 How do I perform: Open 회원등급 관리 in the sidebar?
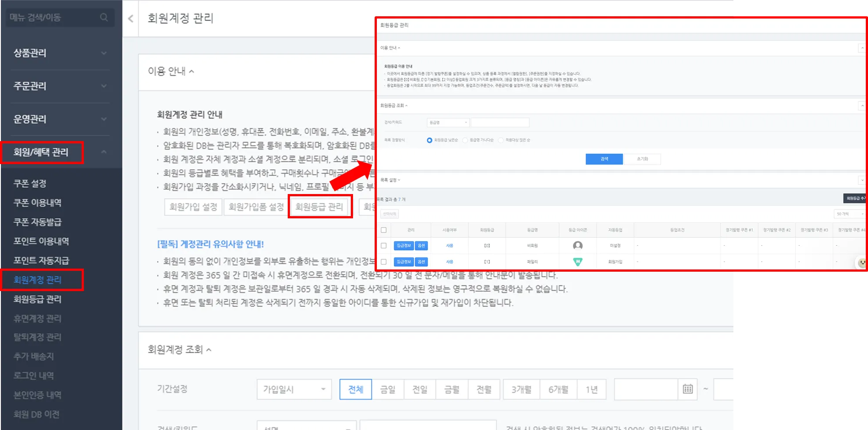[x=38, y=299]
